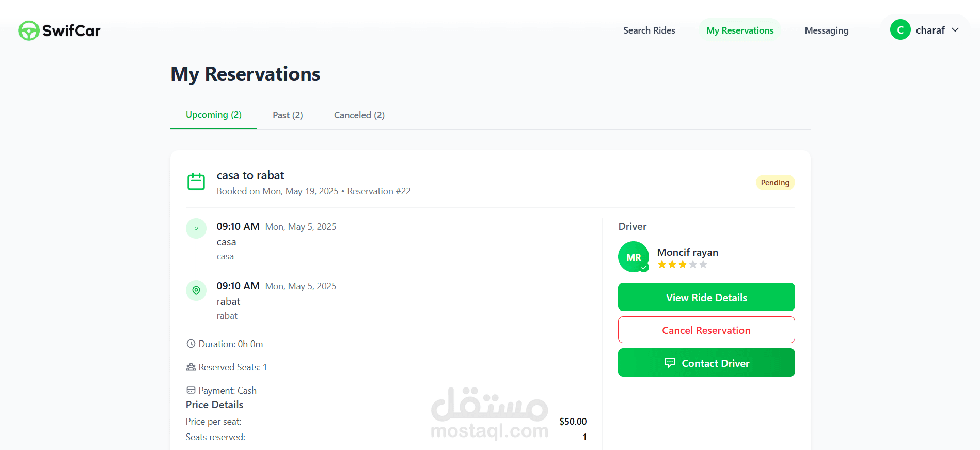Open My Reservations nav item
This screenshot has width=980, height=450.
pyautogui.click(x=740, y=30)
